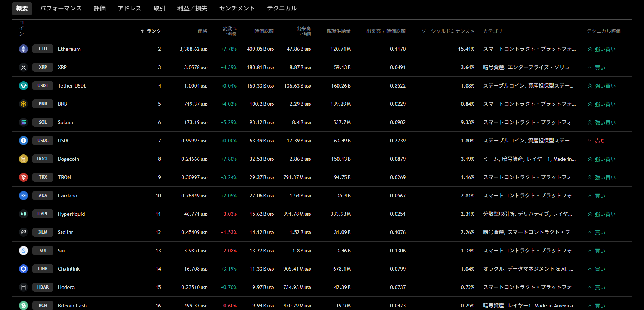Sort by テクニカル評価 column header
644x310 pixels.
click(x=604, y=31)
